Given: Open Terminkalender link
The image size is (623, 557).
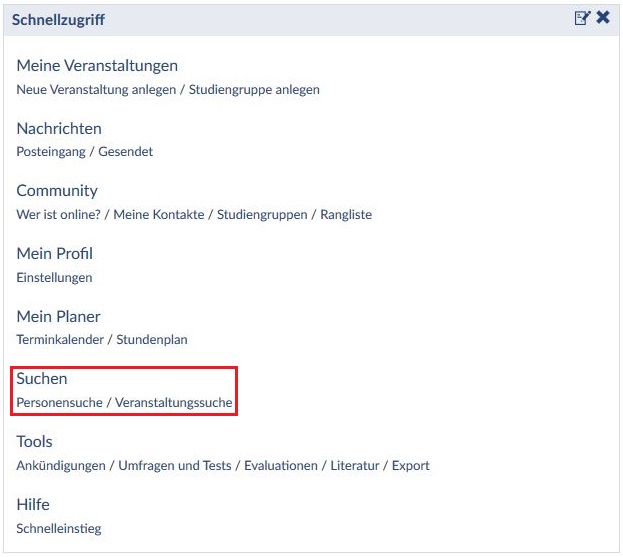Looking at the screenshot, I should click(x=60, y=339).
